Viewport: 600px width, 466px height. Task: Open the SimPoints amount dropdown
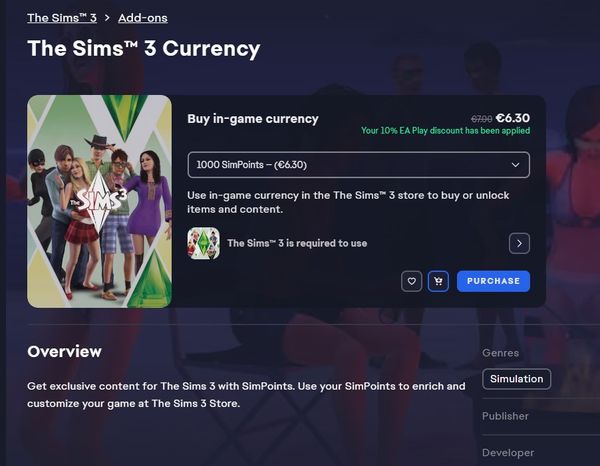(359, 165)
